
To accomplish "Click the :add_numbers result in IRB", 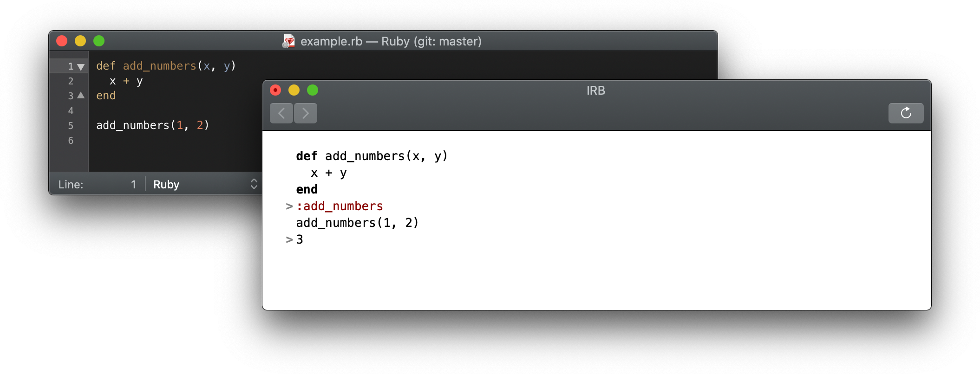I will coord(340,206).
